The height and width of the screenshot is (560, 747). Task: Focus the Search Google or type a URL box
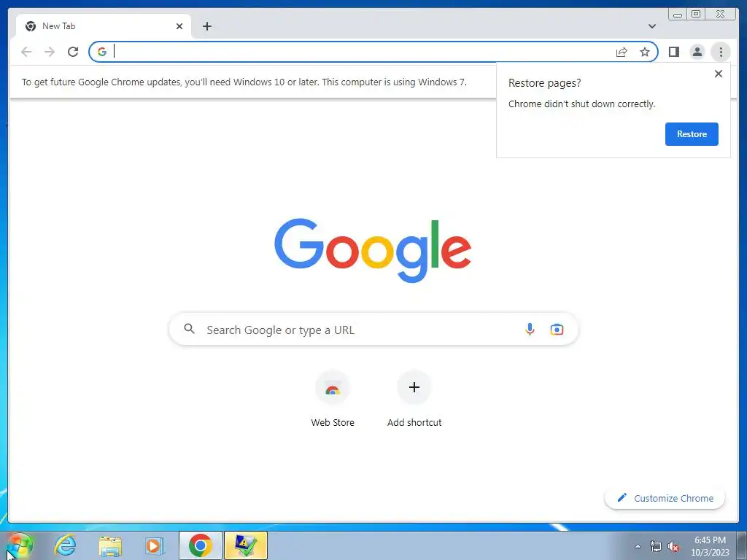[x=373, y=330]
